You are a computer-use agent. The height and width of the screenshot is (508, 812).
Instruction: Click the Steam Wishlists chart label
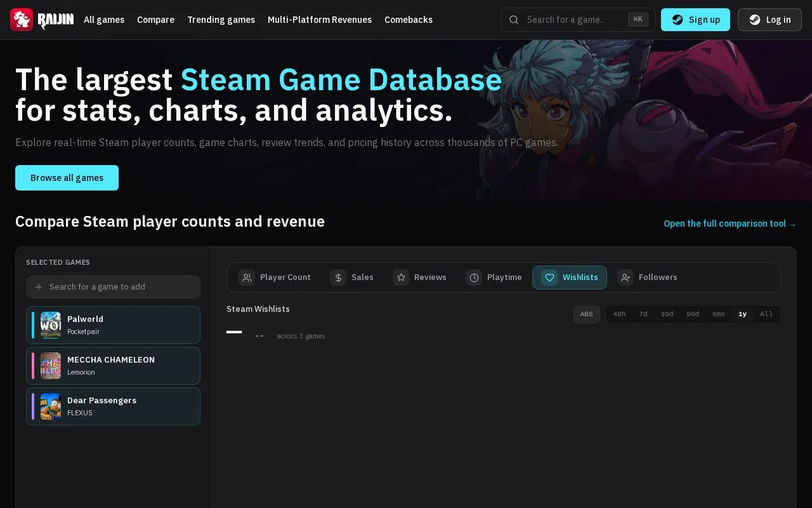pos(258,309)
